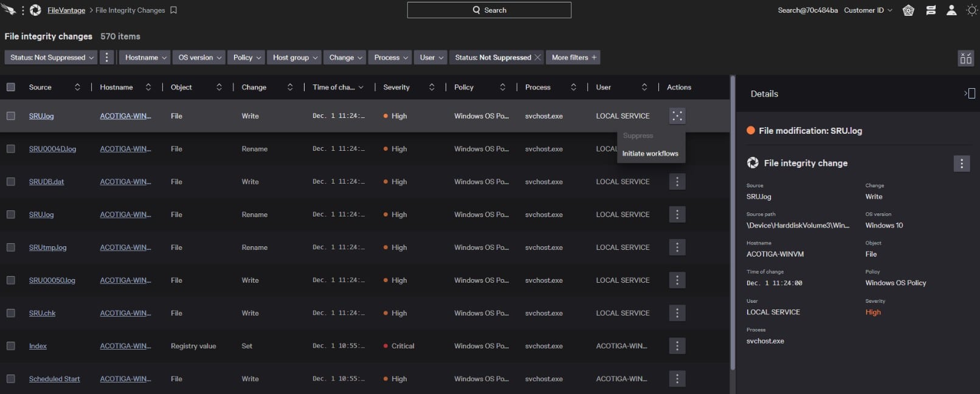Image resolution: width=980 pixels, height=394 pixels.
Task: Open the SRU0004D.log source link
Action: tap(52, 149)
